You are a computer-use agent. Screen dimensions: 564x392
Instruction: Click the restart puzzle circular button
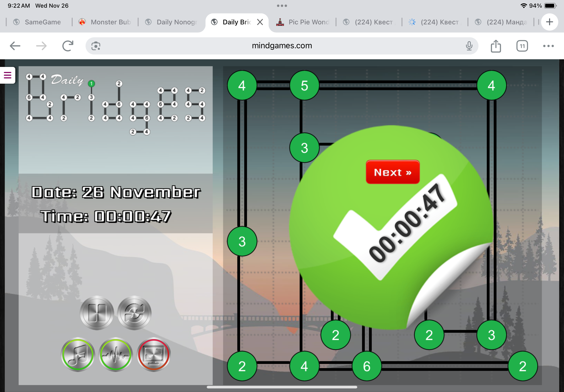pyautogui.click(x=134, y=313)
